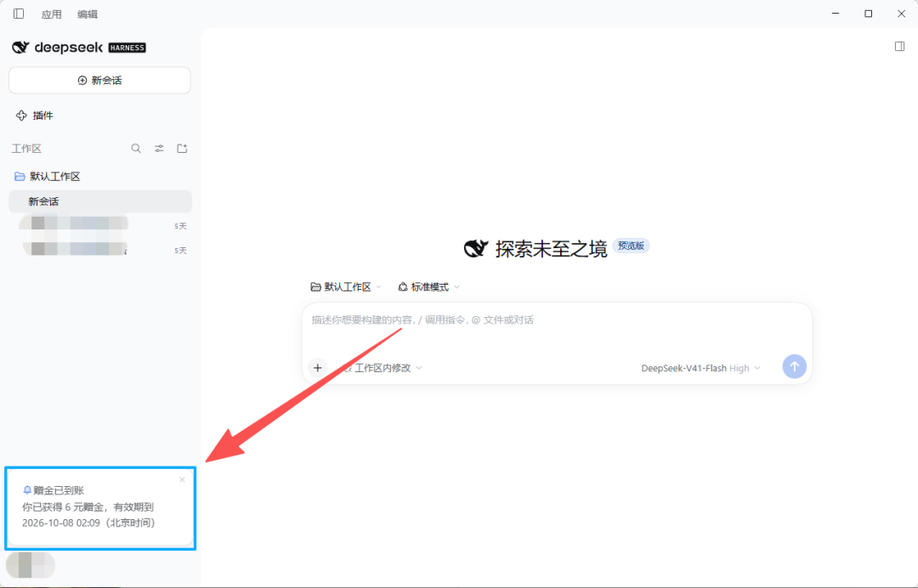Minimize the application window
Screen dimensions: 918x588
tap(836, 14)
